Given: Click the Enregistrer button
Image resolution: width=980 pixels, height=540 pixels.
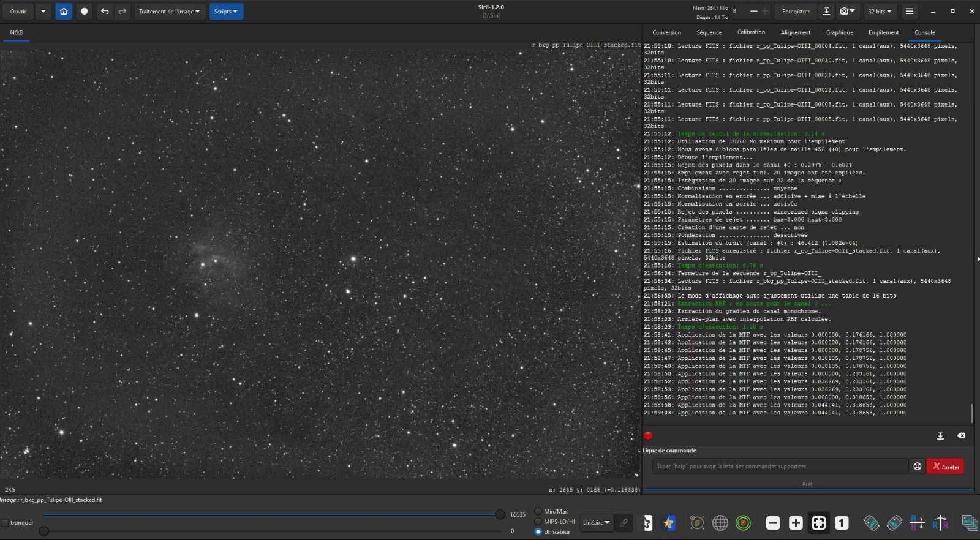Looking at the screenshot, I should (796, 11).
